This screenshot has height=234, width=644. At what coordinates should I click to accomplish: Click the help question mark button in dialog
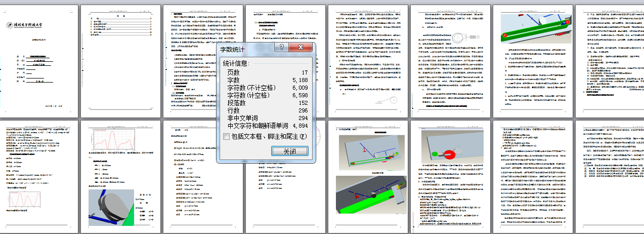[x=282, y=48]
